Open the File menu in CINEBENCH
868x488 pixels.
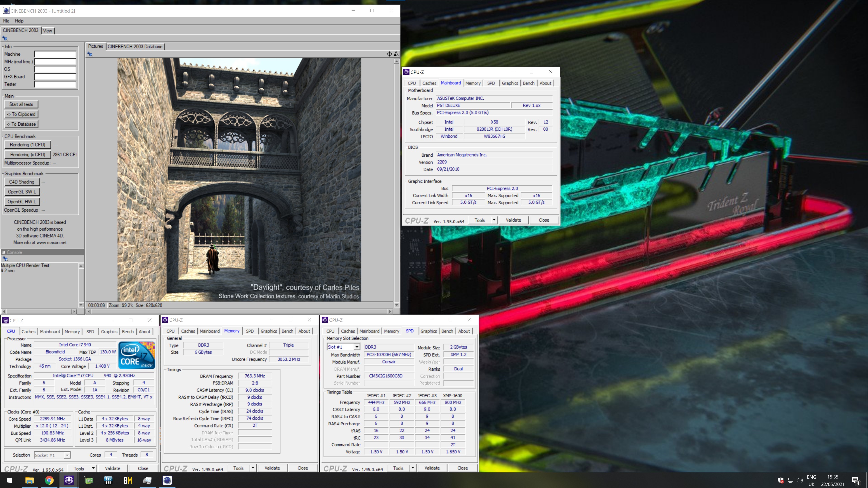click(6, 21)
